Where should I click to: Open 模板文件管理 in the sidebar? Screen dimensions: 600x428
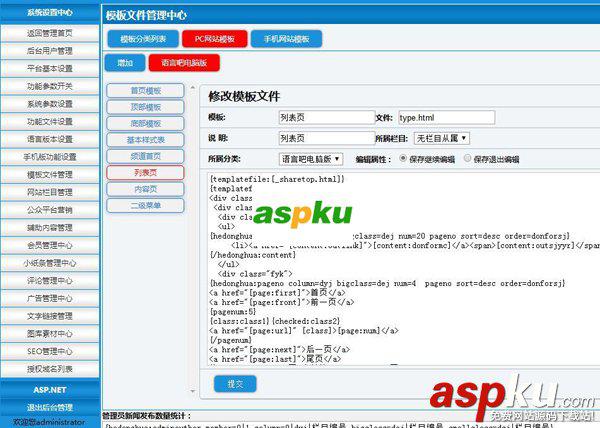coord(50,175)
